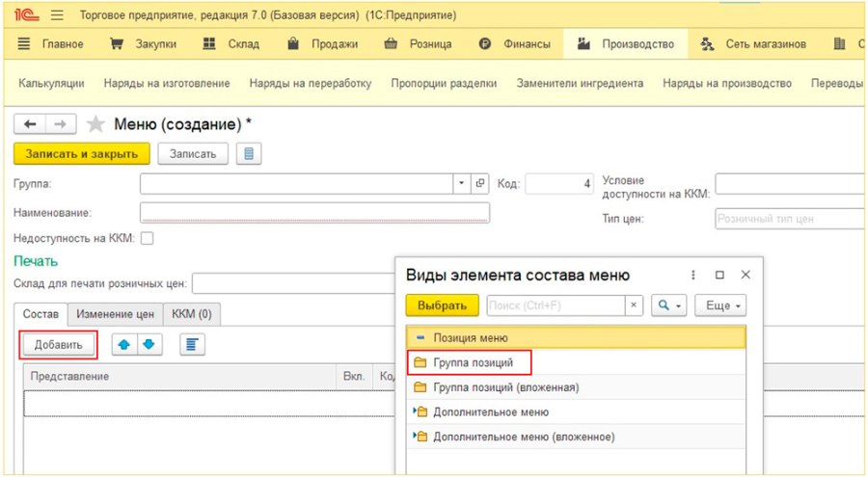
Task: Open the hamburger functions menu
Action: pos(57,15)
